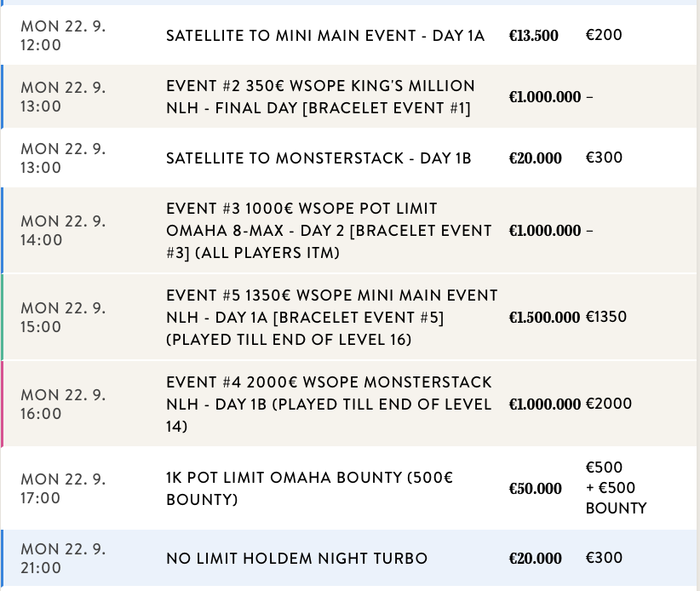This screenshot has height=591, width=700.
Task: Click the €200 buy-in
Action: 604,36
